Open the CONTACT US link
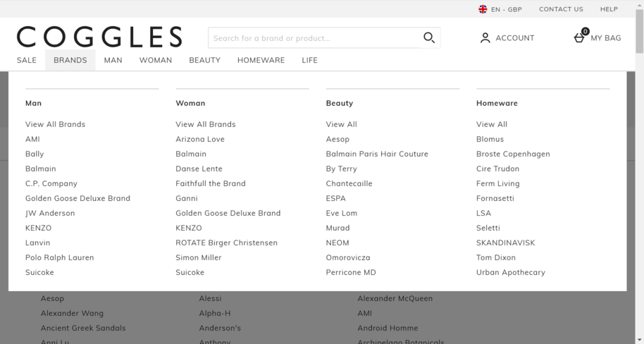Image resolution: width=644 pixels, height=344 pixels. coord(561,9)
